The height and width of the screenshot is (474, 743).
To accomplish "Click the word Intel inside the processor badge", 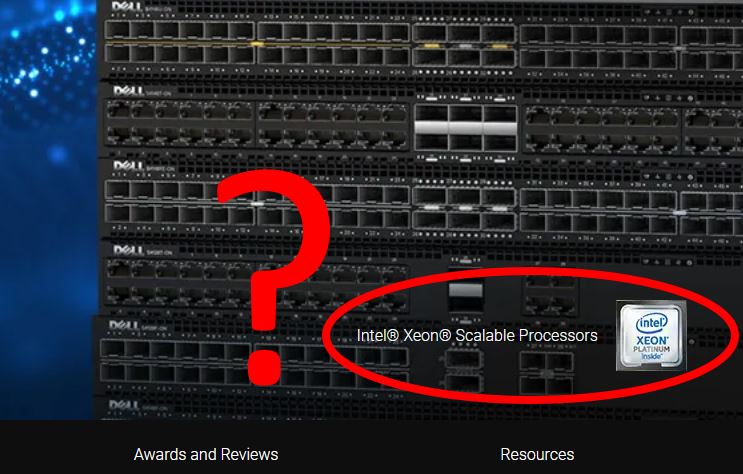I will tap(651, 324).
